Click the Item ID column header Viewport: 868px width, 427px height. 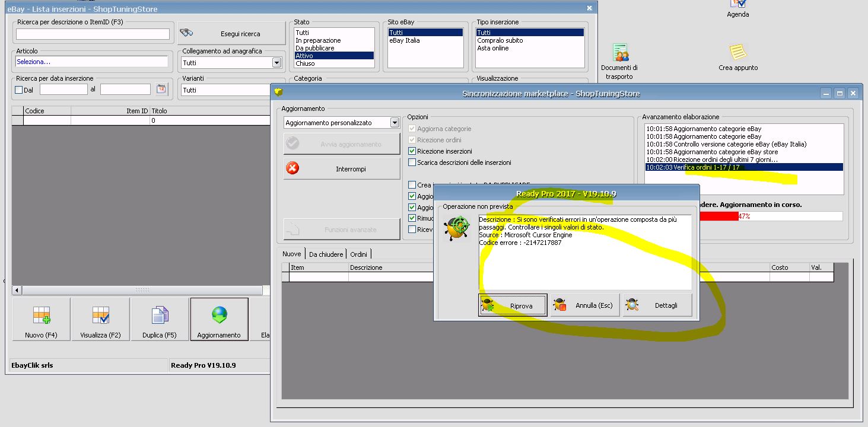[110, 111]
